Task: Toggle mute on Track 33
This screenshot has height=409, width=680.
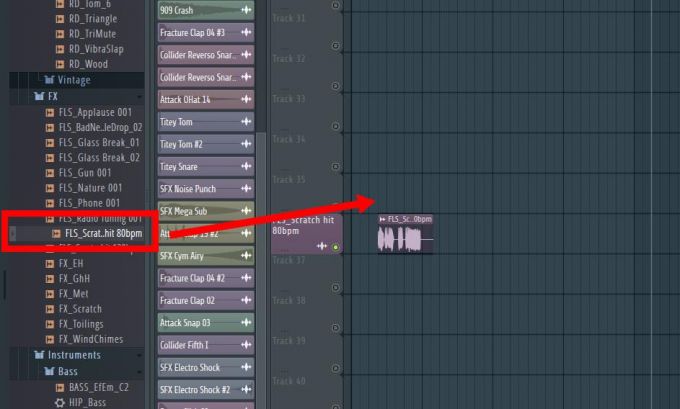Action: 336,86
